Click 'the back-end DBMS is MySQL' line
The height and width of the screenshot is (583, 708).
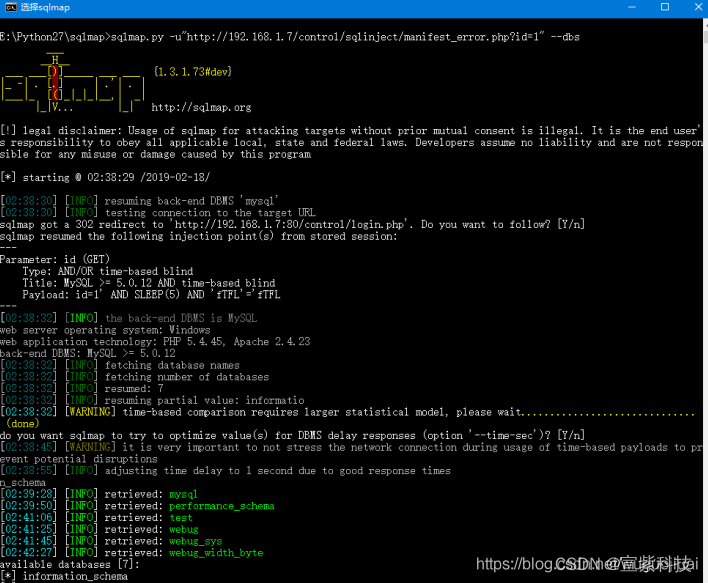[129, 318]
